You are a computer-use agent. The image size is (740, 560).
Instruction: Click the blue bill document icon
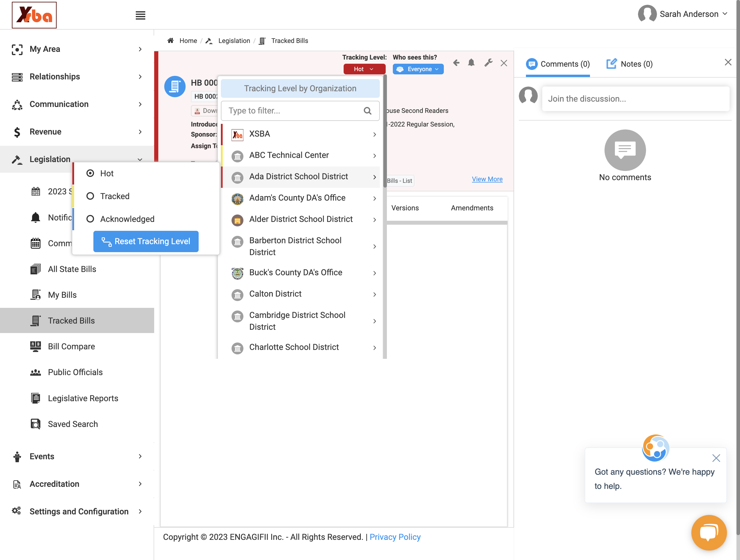[175, 87]
